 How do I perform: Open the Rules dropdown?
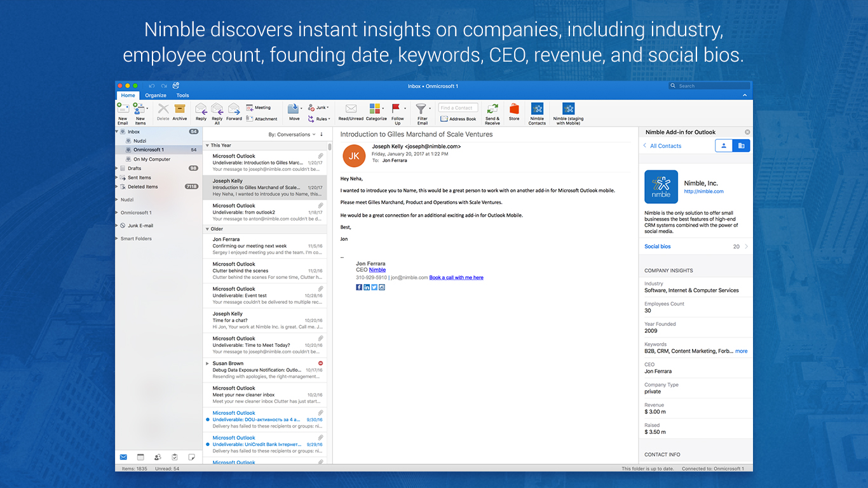click(x=319, y=118)
